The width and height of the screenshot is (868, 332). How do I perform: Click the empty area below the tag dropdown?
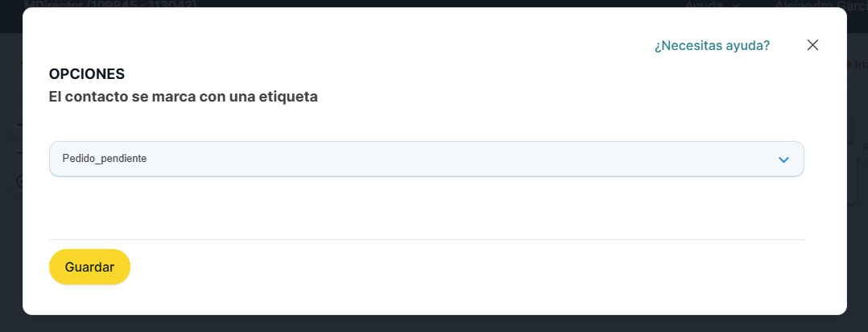click(x=426, y=207)
